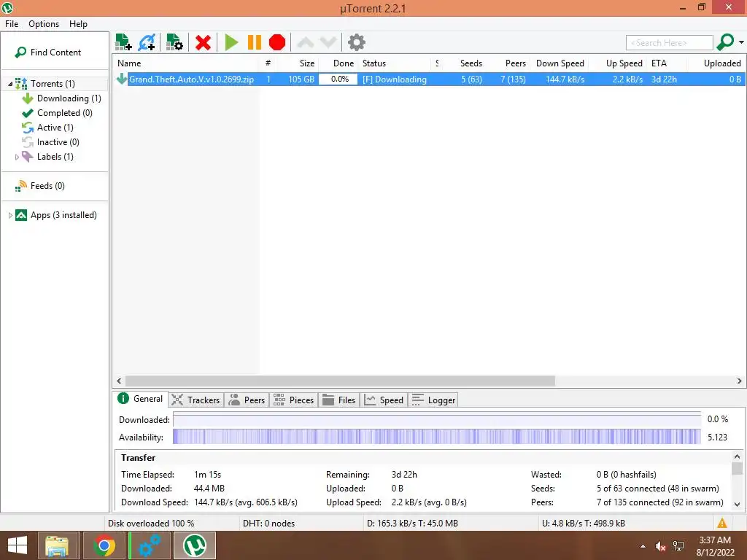Select Labels (1) in the sidebar

[x=55, y=157]
